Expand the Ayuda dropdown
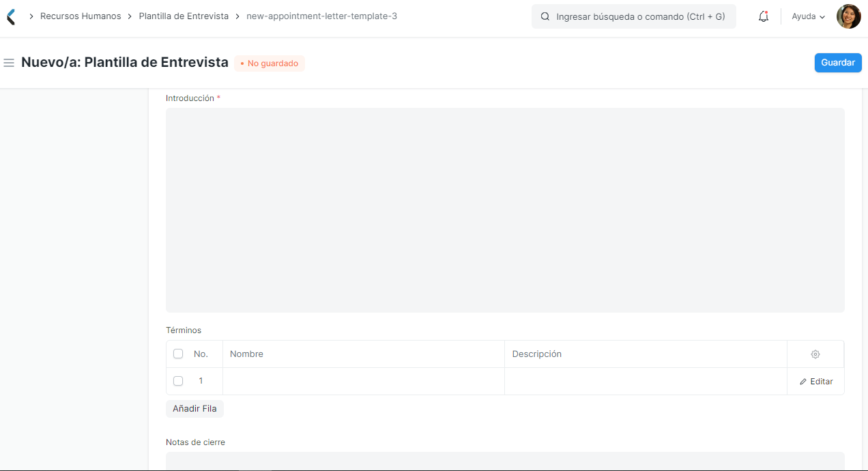 point(809,16)
